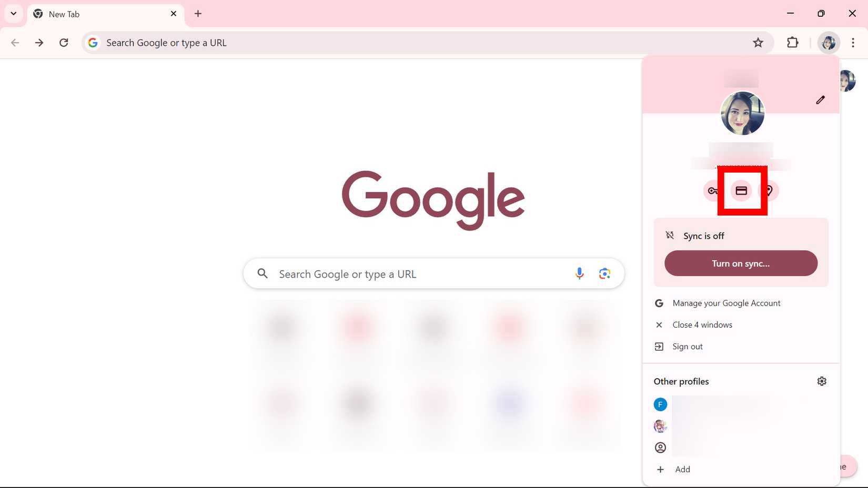The height and width of the screenshot is (488, 868).
Task: Reload the current page
Action: click(x=64, y=43)
